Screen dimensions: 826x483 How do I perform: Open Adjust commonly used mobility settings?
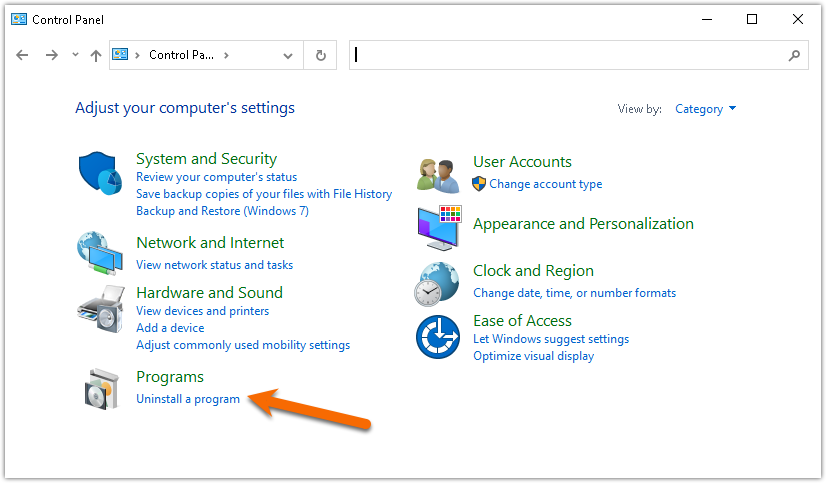243,345
